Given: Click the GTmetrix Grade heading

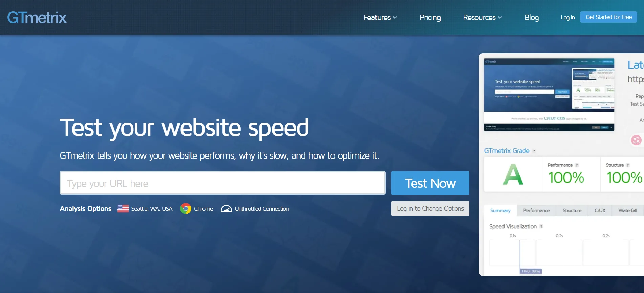Looking at the screenshot, I should [507, 151].
